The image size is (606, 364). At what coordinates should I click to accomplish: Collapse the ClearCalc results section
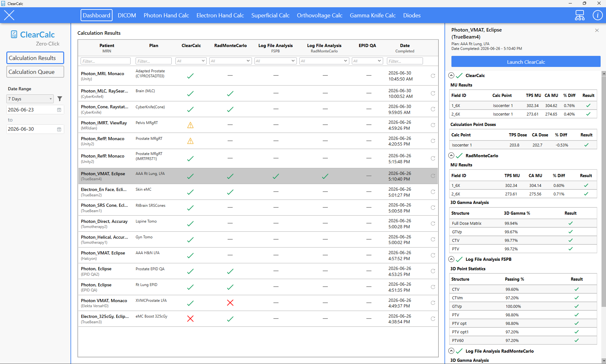451,75
